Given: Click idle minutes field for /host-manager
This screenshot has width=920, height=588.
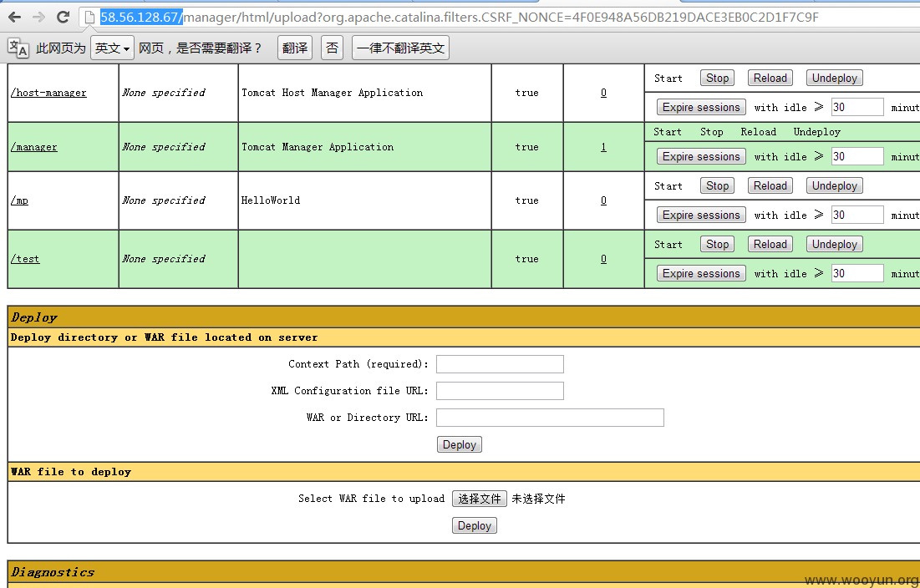Looking at the screenshot, I should pos(857,107).
